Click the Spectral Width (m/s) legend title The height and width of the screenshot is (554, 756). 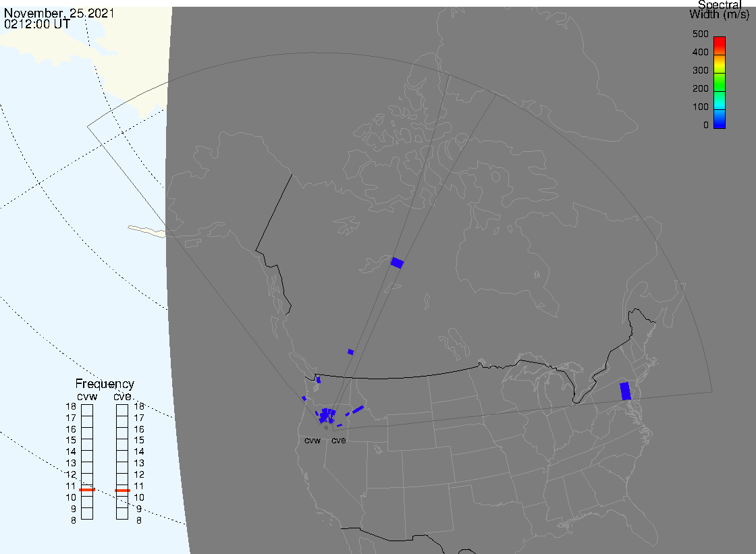719,9
